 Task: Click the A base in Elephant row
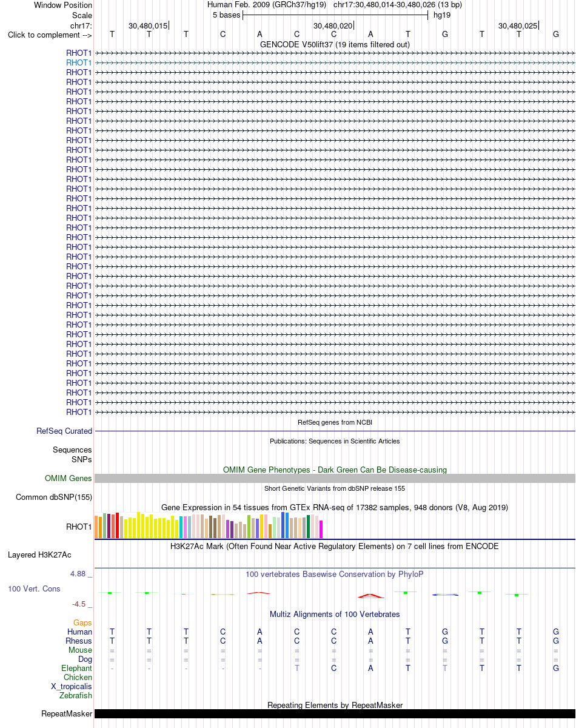(x=370, y=668)
